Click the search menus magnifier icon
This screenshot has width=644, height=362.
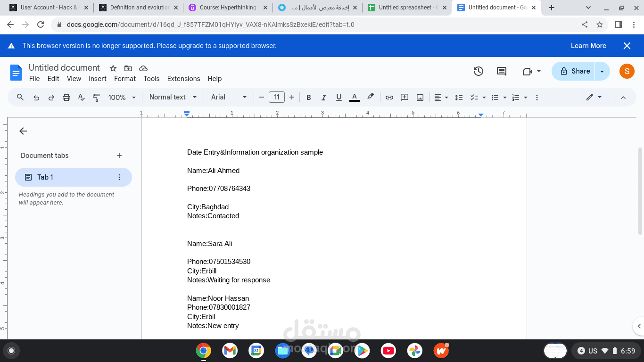click(x=20, y=97)
